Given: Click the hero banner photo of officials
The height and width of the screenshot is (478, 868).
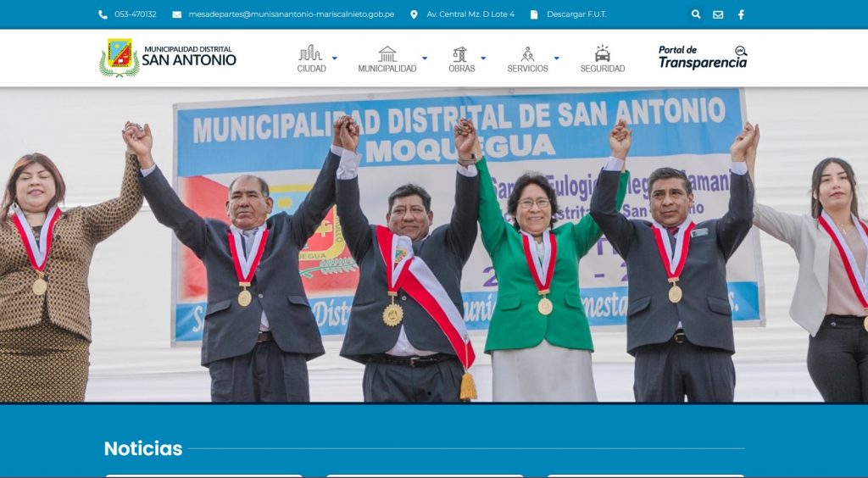Looking at the screenshot, I should 434,245.
